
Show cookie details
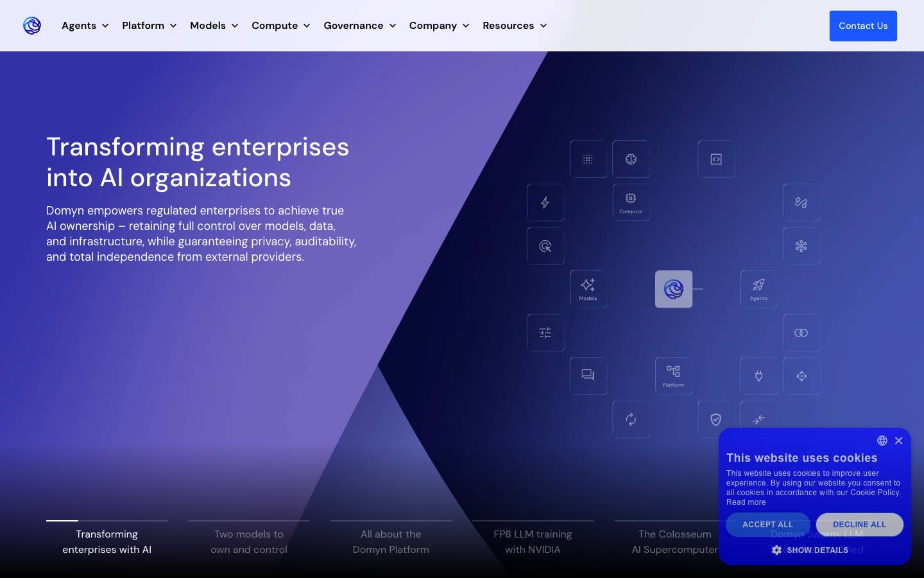coord(810,550)
